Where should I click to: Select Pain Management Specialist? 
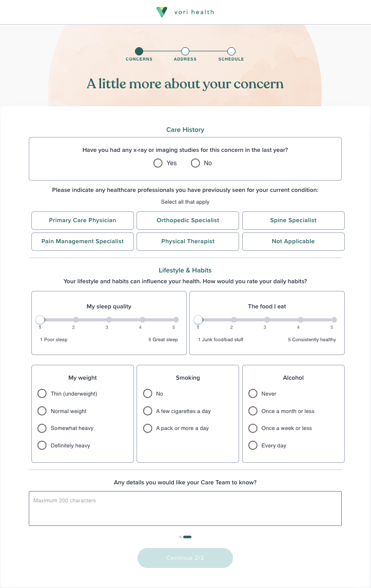[83, 242]
